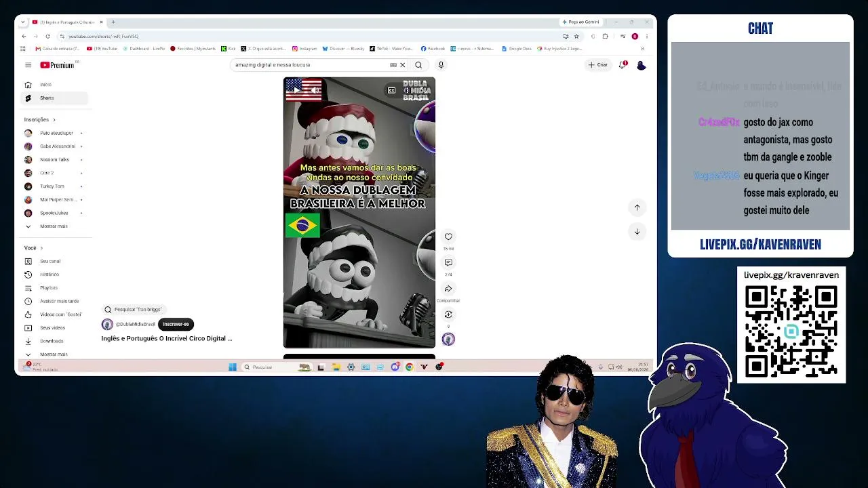
Task: Open the Short's comments
Action: click(x=448, y=262)
